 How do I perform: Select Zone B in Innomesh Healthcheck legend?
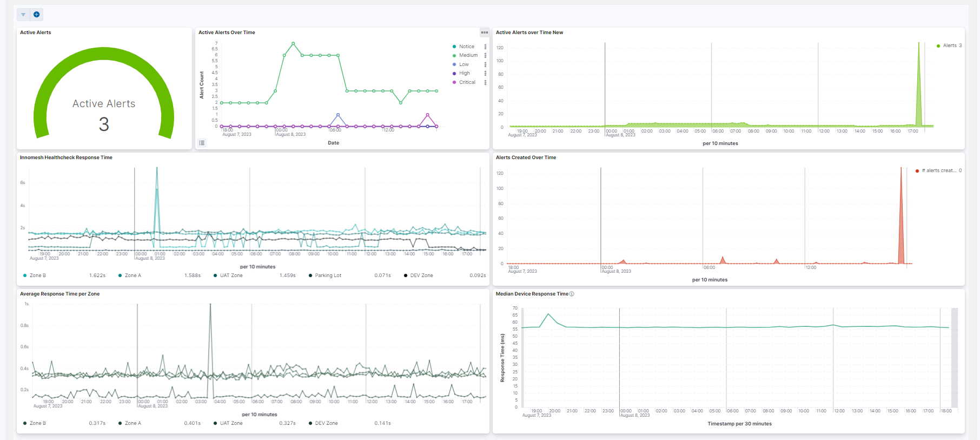tap(37, 275)
